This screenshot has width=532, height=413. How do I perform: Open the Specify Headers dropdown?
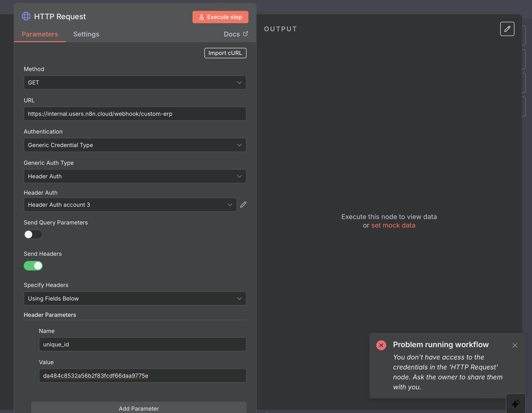click(x=135, y=298)
